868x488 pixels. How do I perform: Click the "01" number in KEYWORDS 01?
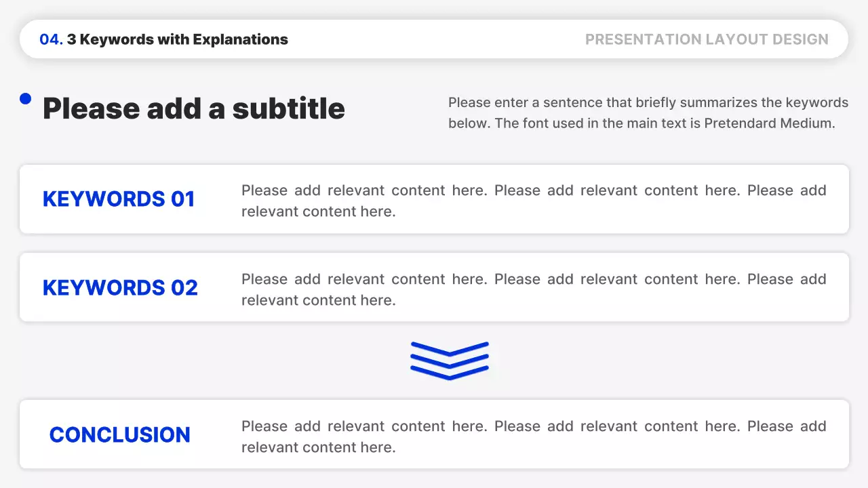point(182,199)
